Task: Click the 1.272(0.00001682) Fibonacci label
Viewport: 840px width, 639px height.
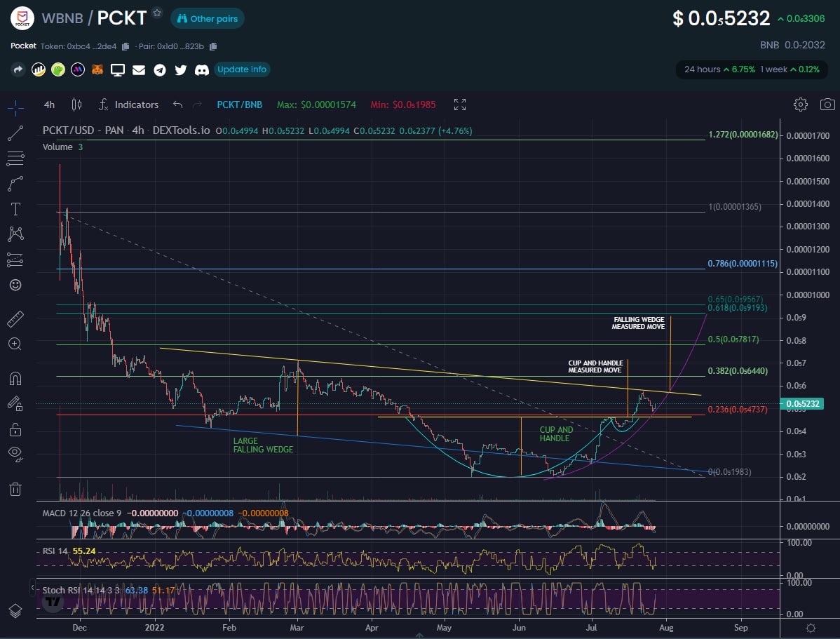Action: [x=743, y=135]
